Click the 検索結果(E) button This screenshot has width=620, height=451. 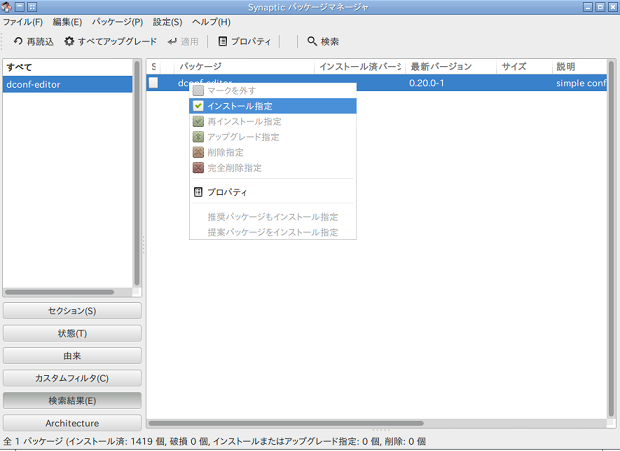click(x=72, y=401)
